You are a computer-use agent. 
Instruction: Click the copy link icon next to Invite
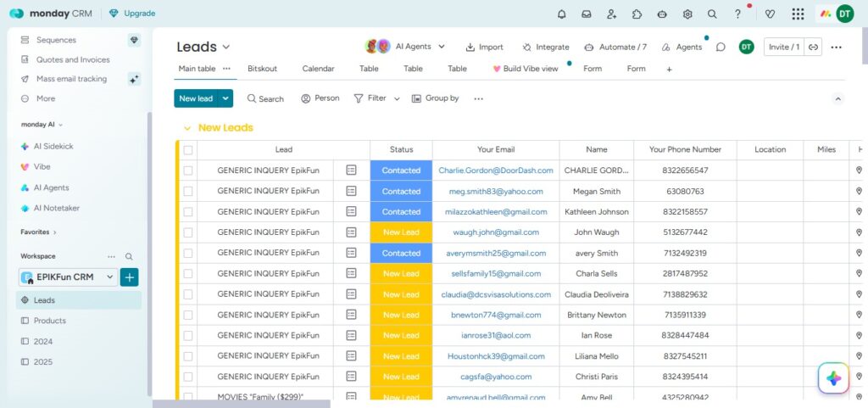pyautogui.click(x=813, y=47)
